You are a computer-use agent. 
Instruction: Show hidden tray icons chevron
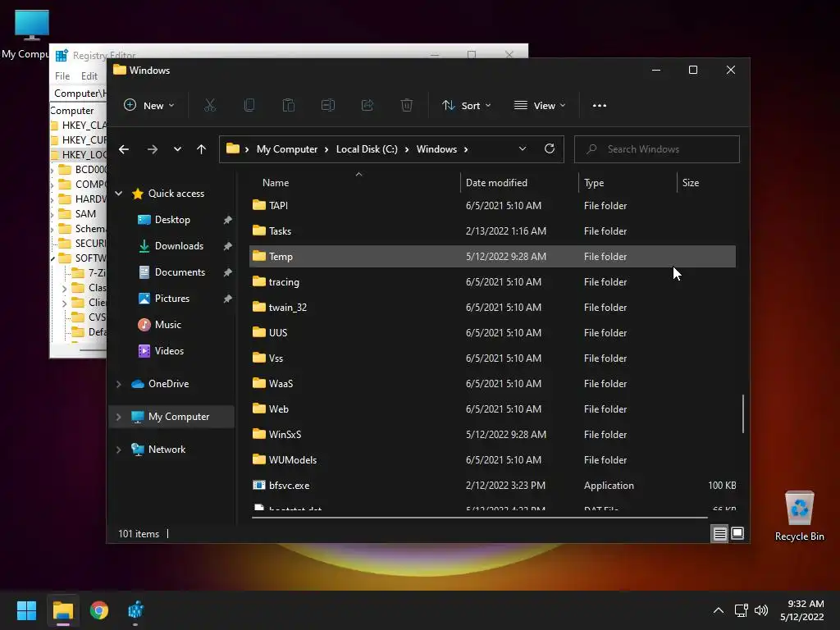[x=719, y=610]
